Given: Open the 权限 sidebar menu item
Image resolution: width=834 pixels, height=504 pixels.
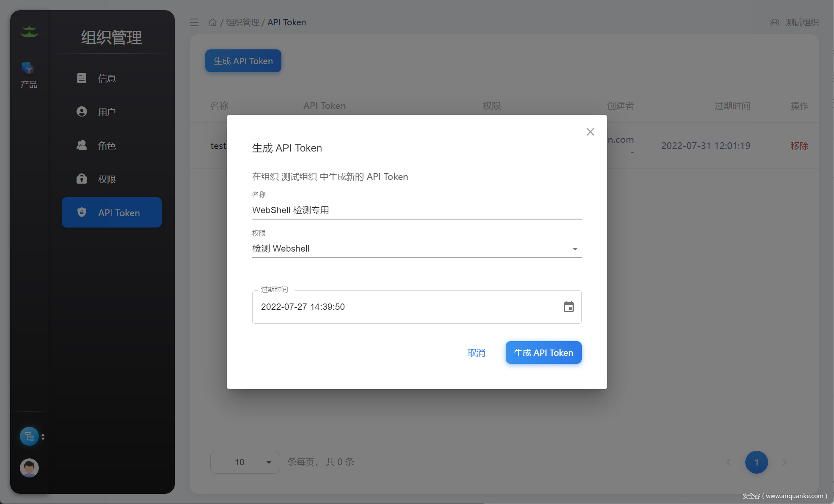Looking at the screenshot, I should (107, 179).
